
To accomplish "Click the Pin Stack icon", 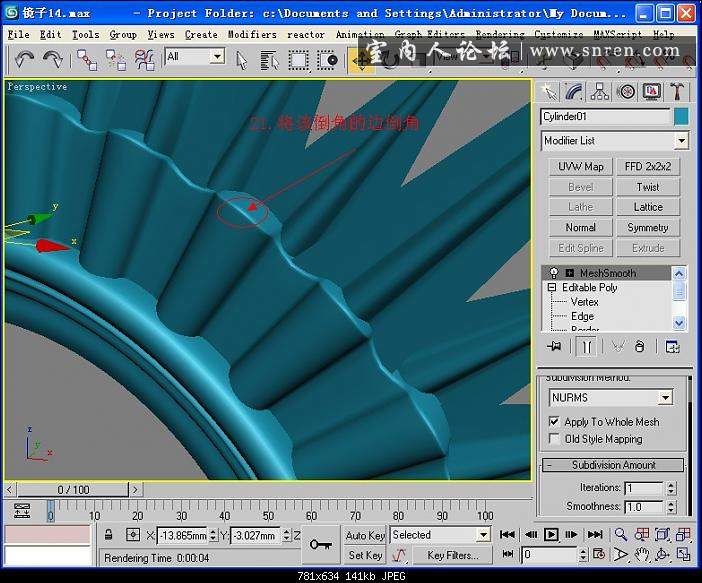I will (554, 346).
